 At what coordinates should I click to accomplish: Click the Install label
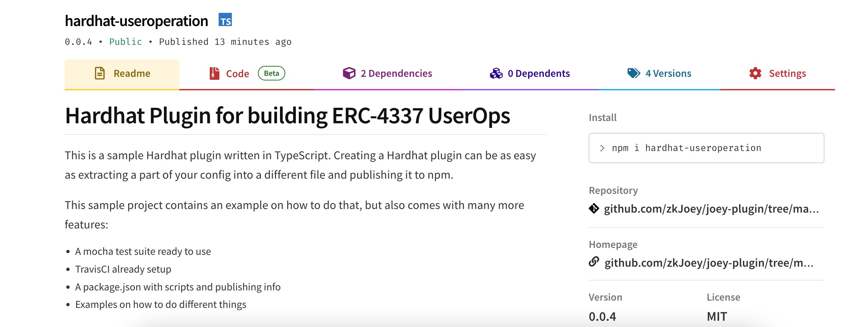tap(603, 118)
